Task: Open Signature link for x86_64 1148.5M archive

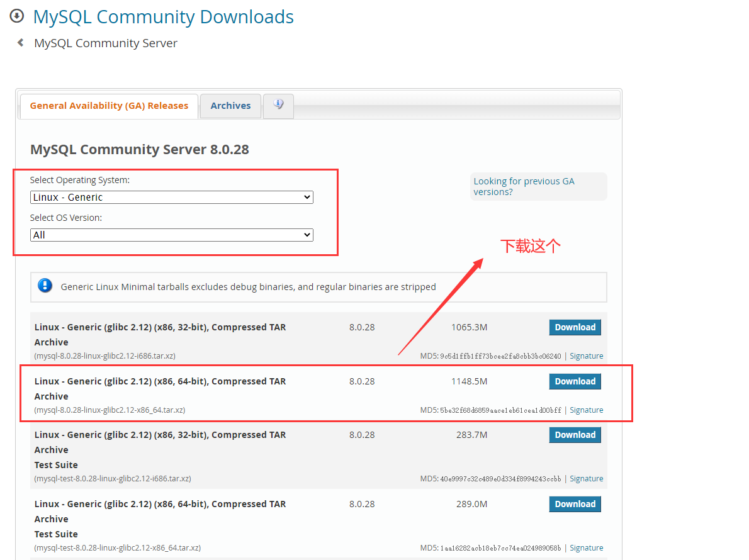Action: tap(586, 410)
